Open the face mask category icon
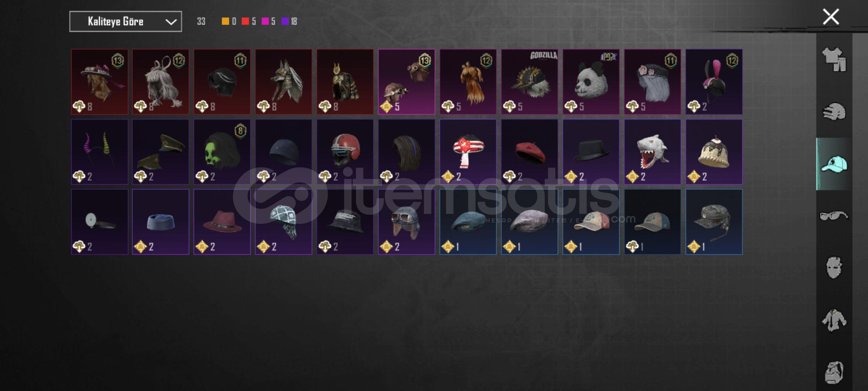 coord(834,268)
